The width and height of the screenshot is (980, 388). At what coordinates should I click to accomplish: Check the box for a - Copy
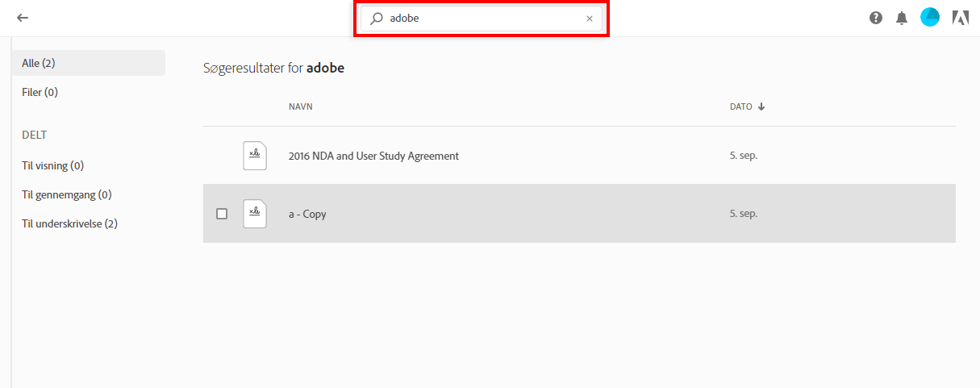pos(222,214)
